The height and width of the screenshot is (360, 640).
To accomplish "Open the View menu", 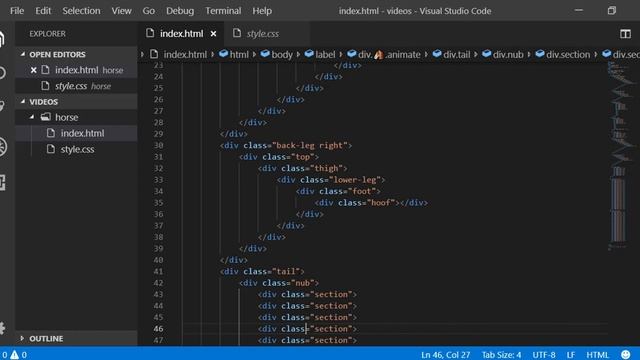I will [x=121, y=11].
